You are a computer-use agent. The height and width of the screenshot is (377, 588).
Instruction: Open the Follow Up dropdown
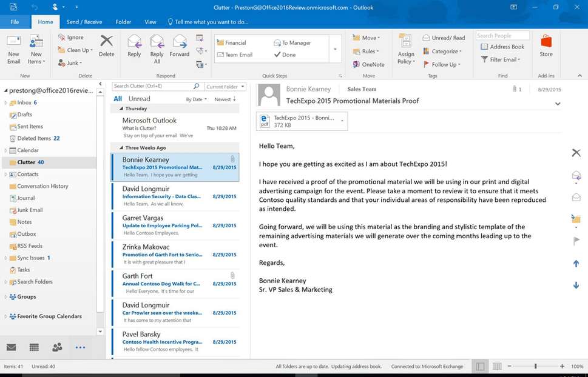pyautogui.click(x=442, y=64)
